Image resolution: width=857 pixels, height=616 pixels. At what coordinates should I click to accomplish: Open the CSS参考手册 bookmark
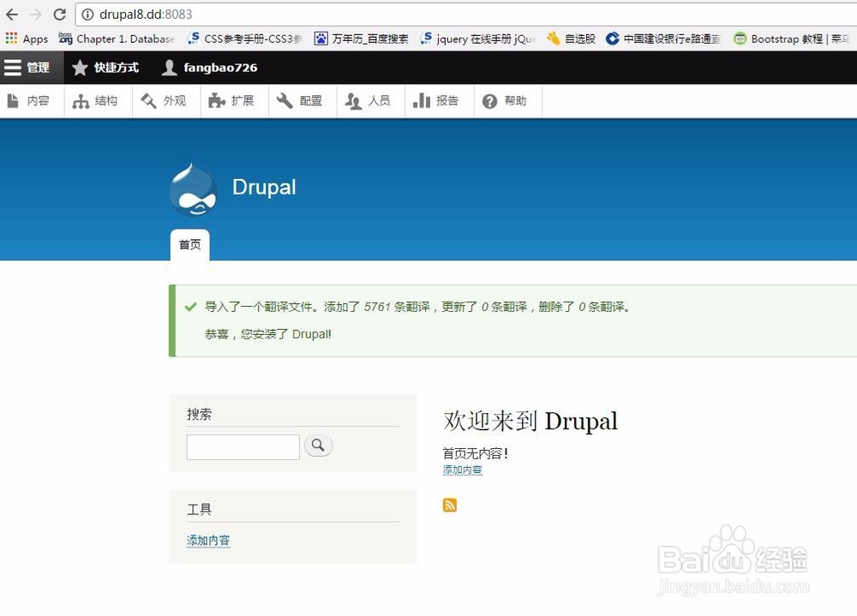tap(244, 39)
